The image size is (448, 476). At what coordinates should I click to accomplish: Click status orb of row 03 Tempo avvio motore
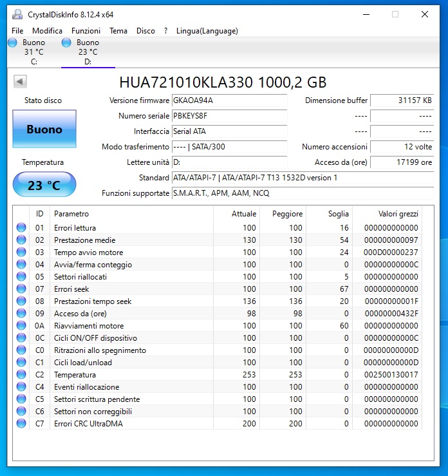point(21,252)
